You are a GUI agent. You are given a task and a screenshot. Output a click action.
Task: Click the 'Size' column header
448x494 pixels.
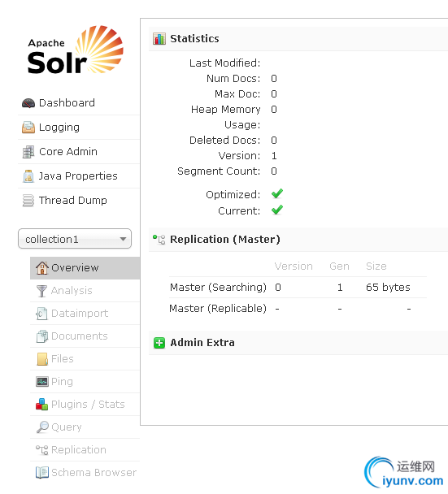[376, 266]
